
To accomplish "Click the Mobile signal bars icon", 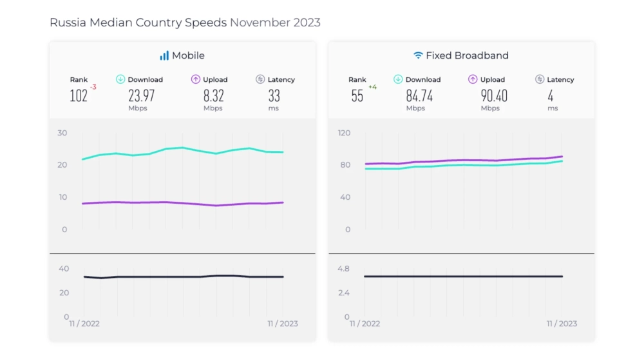I will pos(164,56).
